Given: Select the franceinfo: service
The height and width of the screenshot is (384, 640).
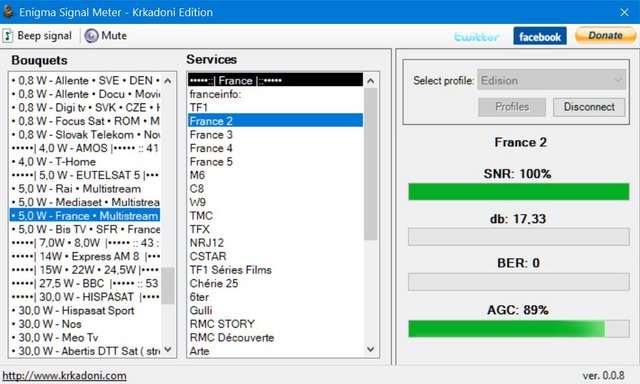Looking at the screenshot, I should click(276, 94).
